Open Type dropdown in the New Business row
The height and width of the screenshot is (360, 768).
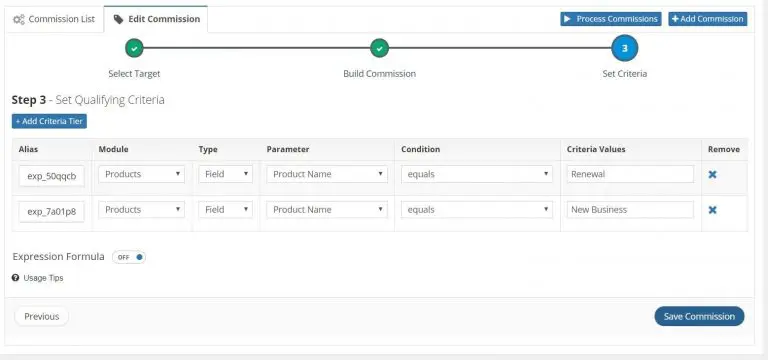point(225,210)
